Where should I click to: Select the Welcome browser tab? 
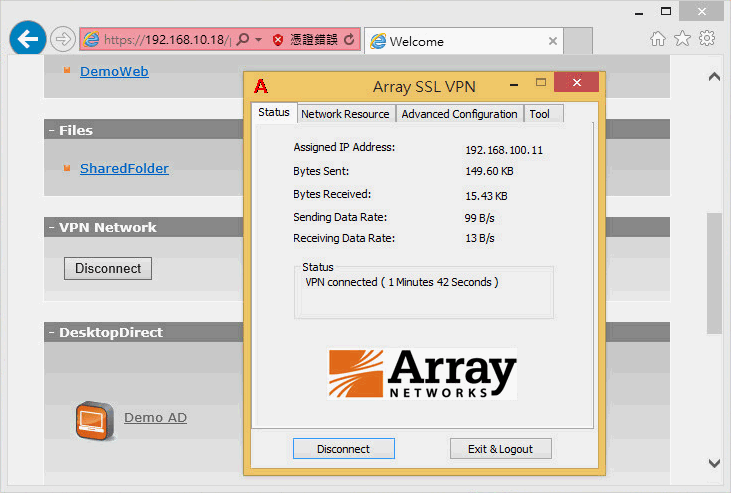463,41
